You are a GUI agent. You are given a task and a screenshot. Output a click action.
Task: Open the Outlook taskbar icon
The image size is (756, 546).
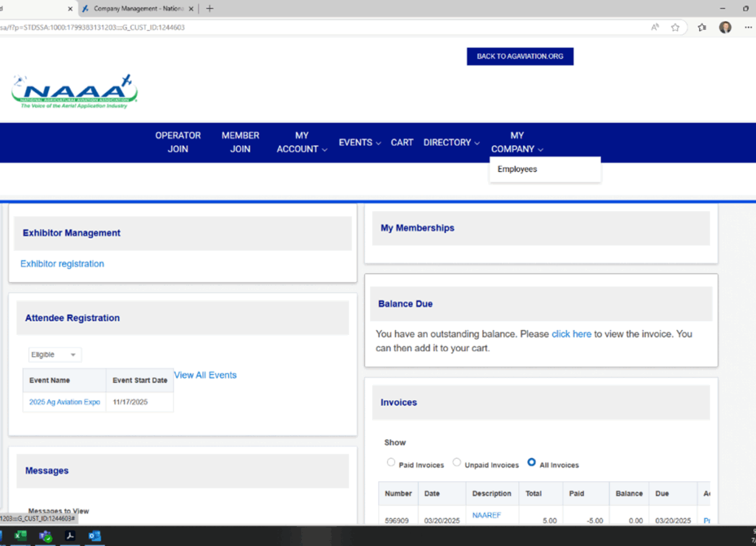(94, 536)
